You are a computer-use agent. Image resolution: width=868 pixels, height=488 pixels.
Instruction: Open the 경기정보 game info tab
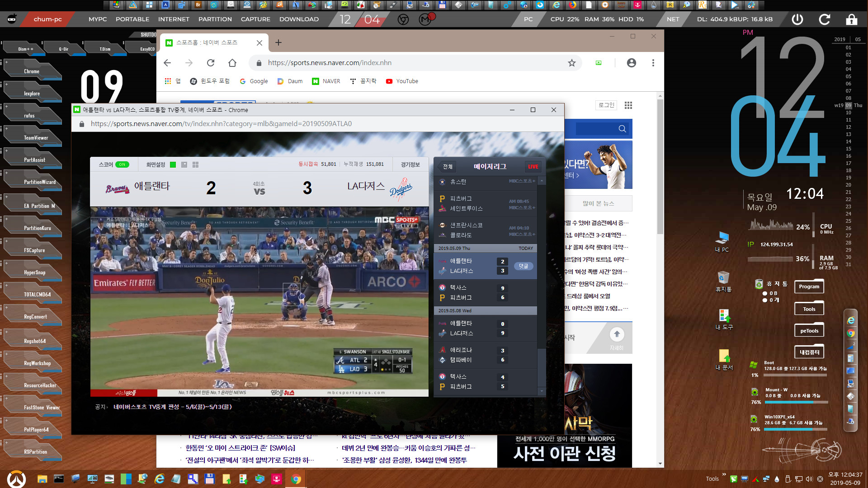(x=410, y=164)
